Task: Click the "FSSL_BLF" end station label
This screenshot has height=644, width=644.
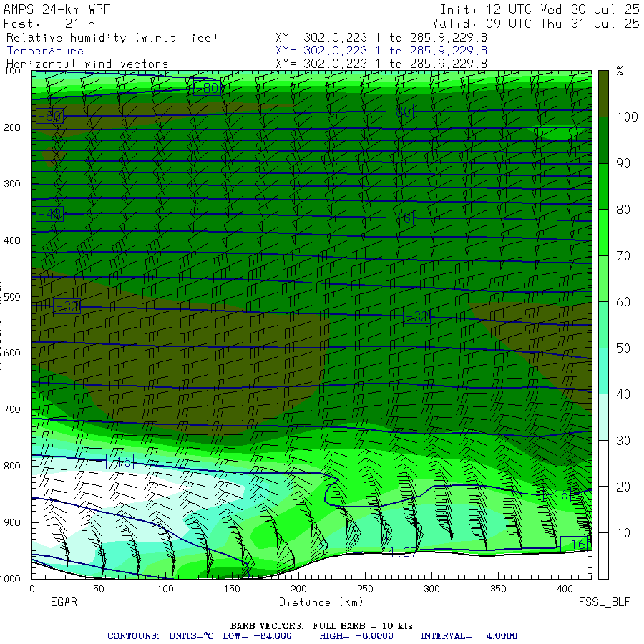Action: 604,602
